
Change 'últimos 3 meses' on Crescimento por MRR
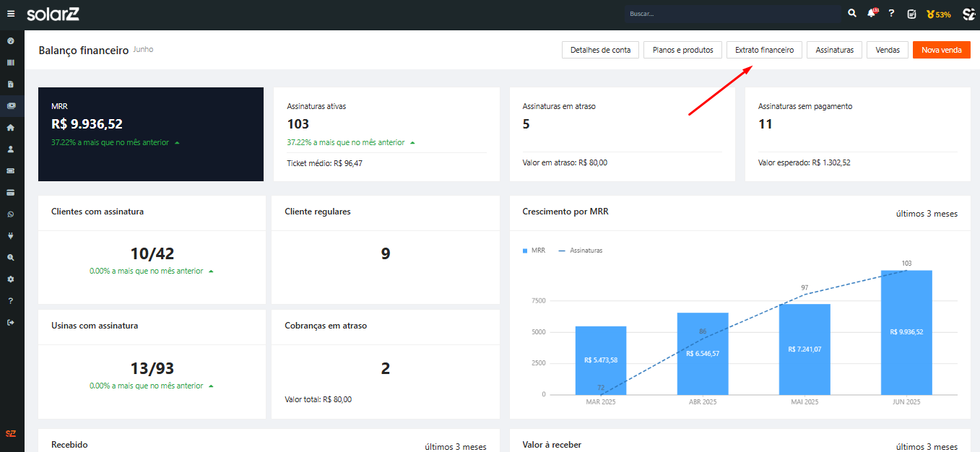927,214
